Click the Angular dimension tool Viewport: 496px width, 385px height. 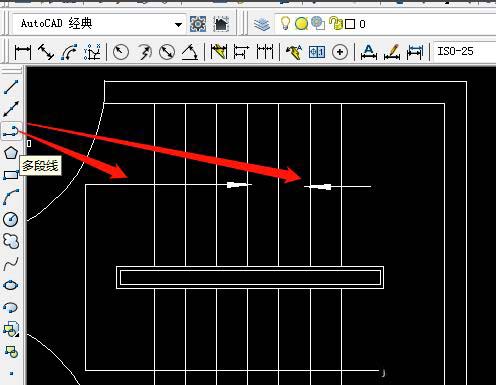coord(190,52)
